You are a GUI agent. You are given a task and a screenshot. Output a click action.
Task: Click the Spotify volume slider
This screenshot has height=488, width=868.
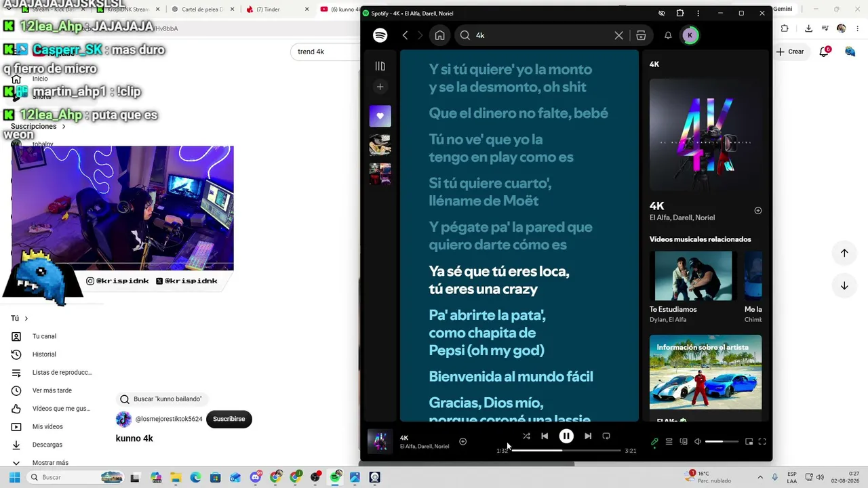click(x=722, y=442)
